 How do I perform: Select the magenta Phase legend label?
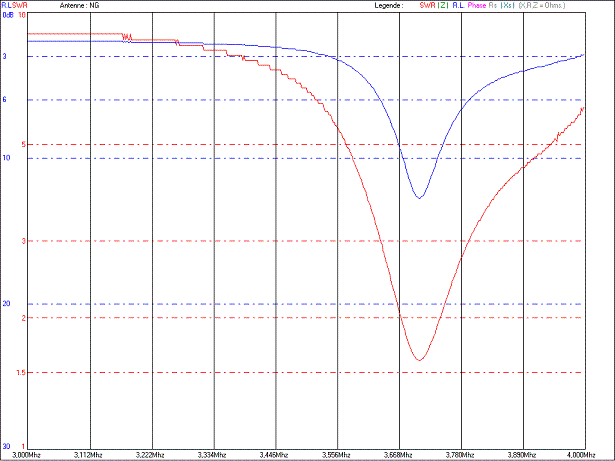coord(477,6)
